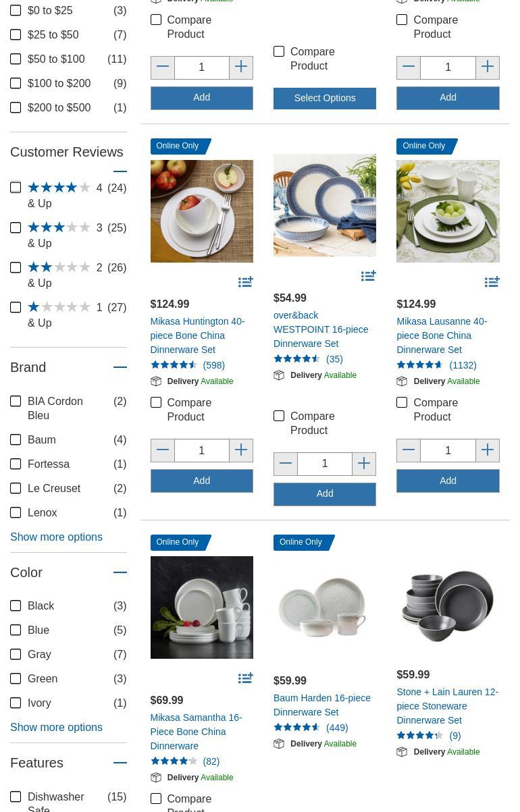This screenshot has width=520, height=812.
Task: Add Mikasa Huntington set to cart
Action: pyautogui.click(x=201, y=481)
